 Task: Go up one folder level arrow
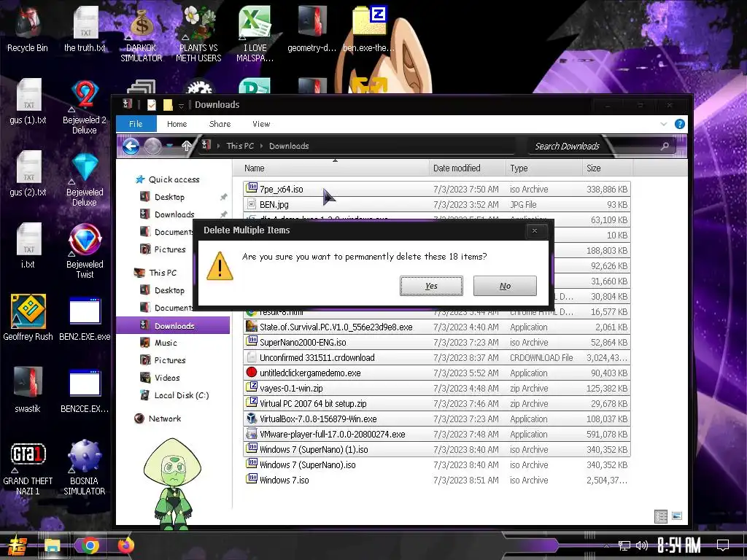(186, 146)
